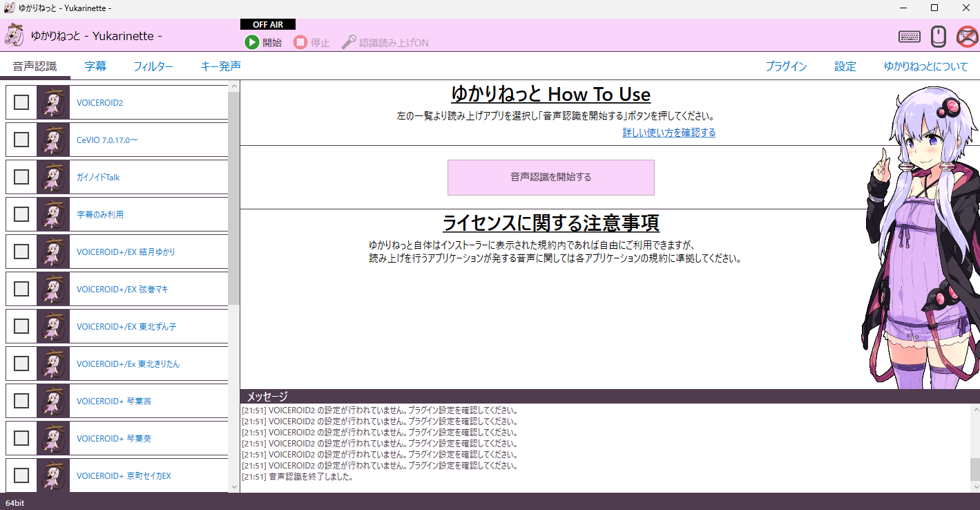980x510 pixels.
Task: Click the engine list scrollbar down arrow
Action: 233,487
